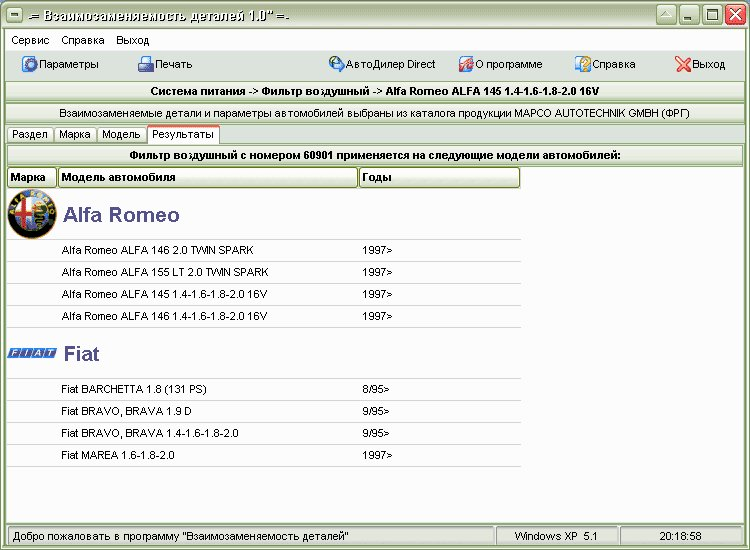Screen dimensions: 750x550
Task: Select Alfa Romeo ALFA 155 LT 2.0 TWIN SPARK
Action: [264, 272]
